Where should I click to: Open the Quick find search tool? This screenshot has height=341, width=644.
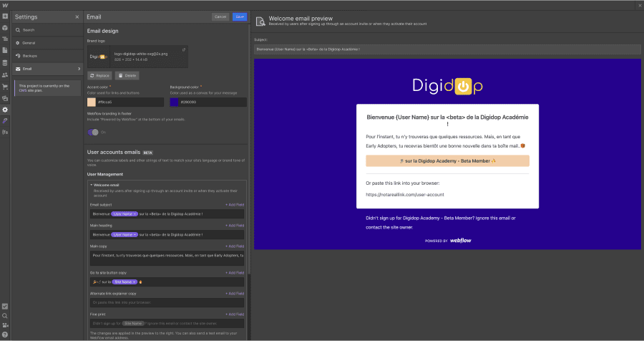5,316
